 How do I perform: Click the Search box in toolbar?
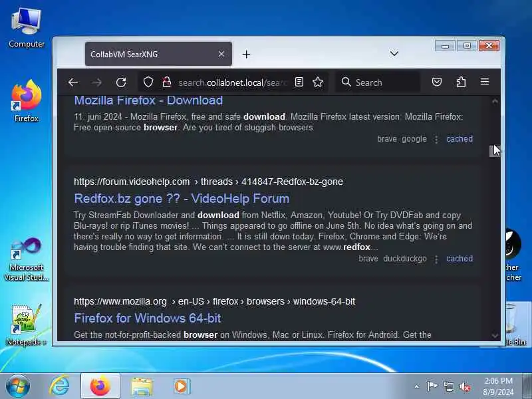tap(377, 82)
